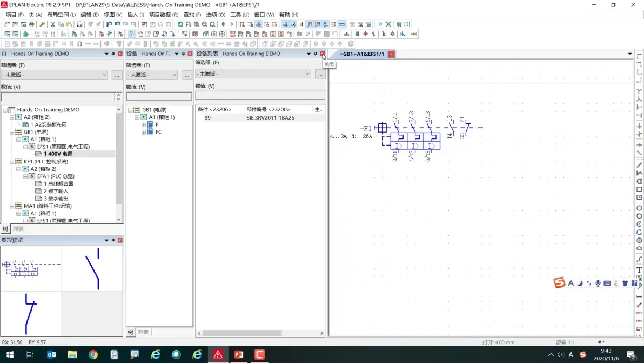
Task: Toggle snap to grid button
Action: click(293, 24)
